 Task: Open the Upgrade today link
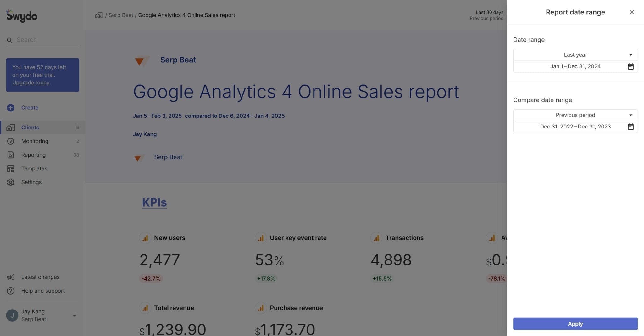30,82
